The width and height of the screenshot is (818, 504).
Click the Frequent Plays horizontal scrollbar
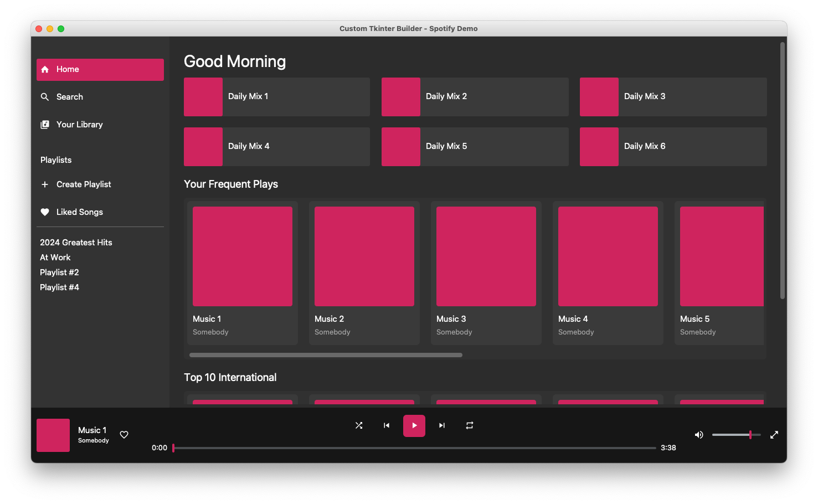tap(326, 355)
